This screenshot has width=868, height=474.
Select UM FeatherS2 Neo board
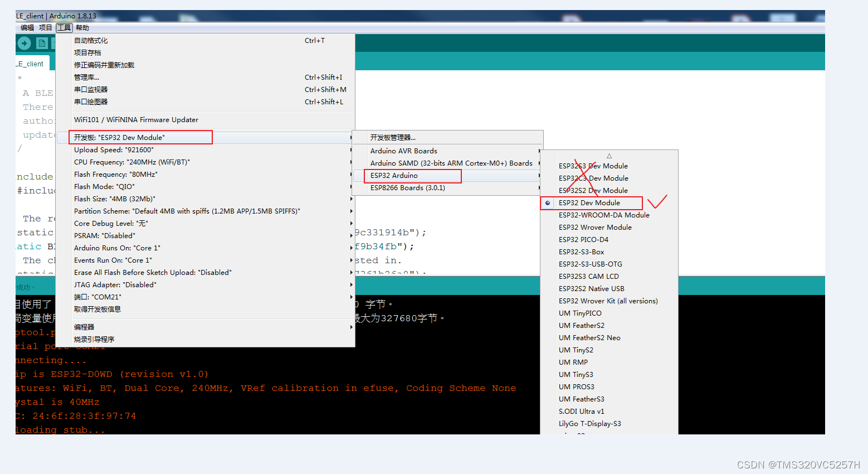[609, 338]
